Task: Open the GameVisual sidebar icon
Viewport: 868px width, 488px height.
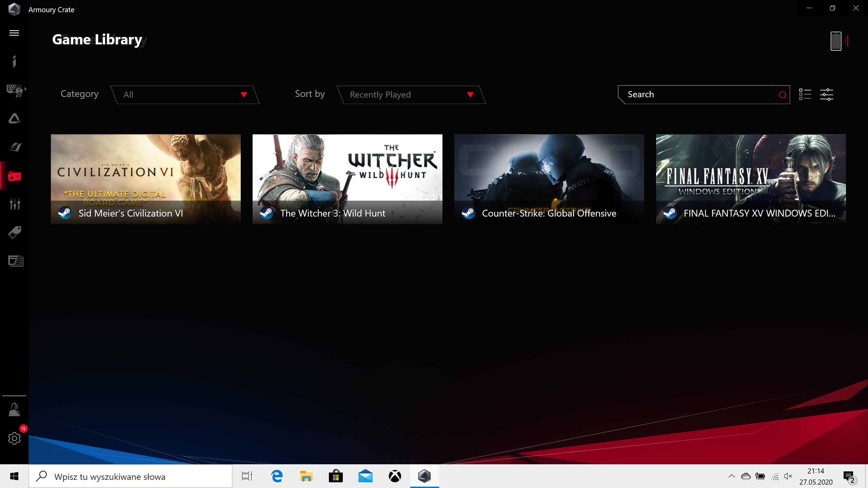Action: 15,147
